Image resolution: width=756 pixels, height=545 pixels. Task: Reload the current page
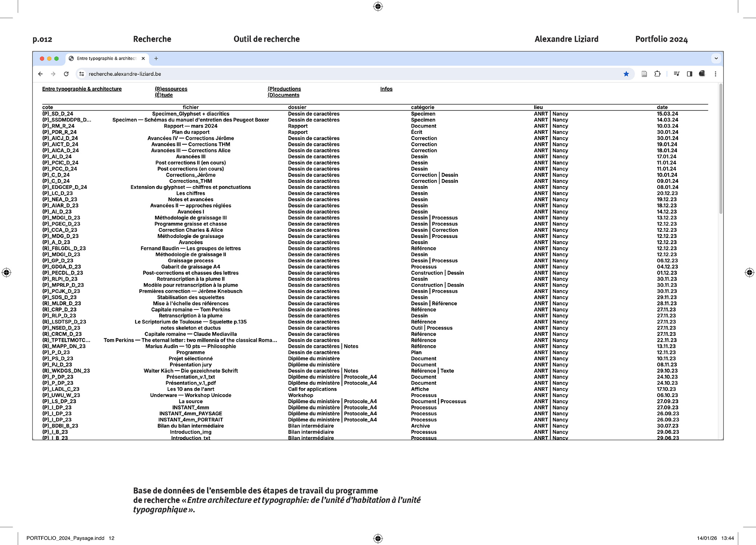coord(66,74)
